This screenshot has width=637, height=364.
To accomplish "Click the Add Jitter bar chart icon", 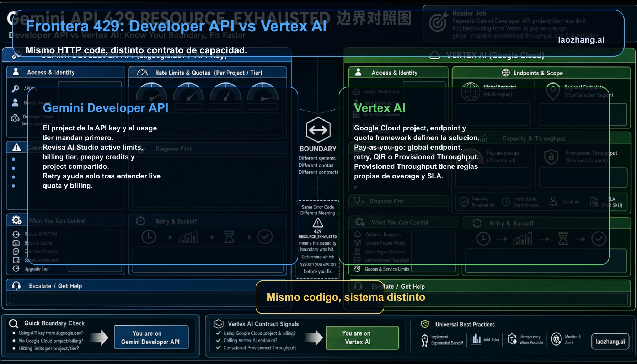I will (476, 339).
